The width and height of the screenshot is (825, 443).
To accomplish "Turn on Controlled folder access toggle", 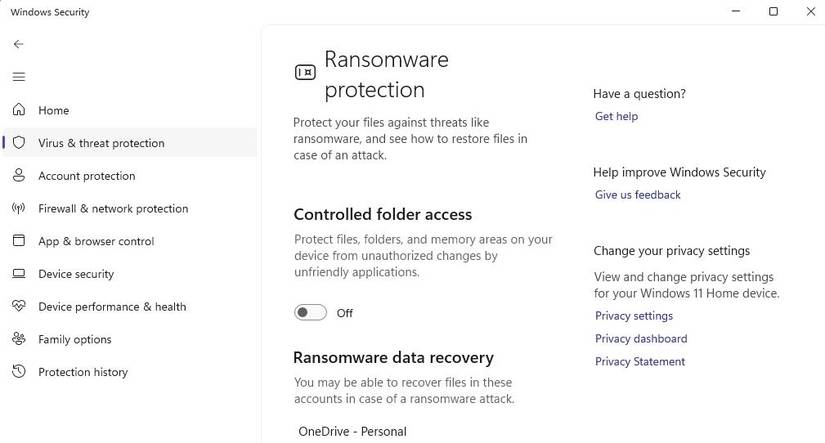I will 310,313.
